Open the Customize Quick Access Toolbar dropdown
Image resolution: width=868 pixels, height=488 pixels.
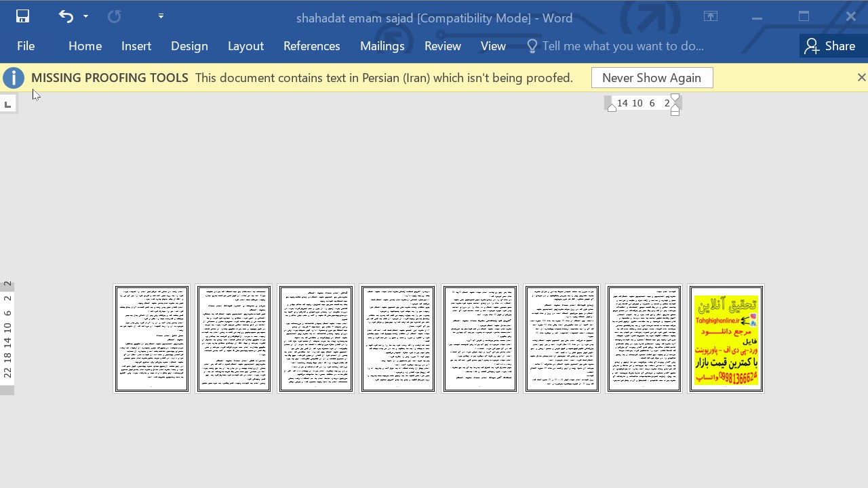coord(161,16)
